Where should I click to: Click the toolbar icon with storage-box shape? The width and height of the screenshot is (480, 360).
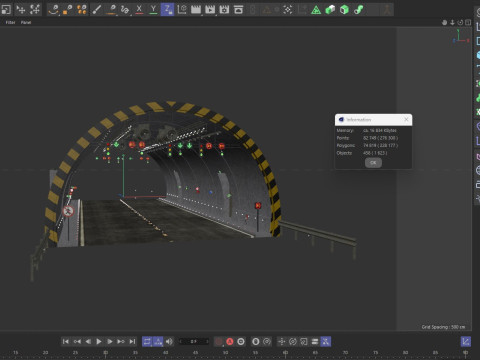pyautogui.click(x=238, y=9)
